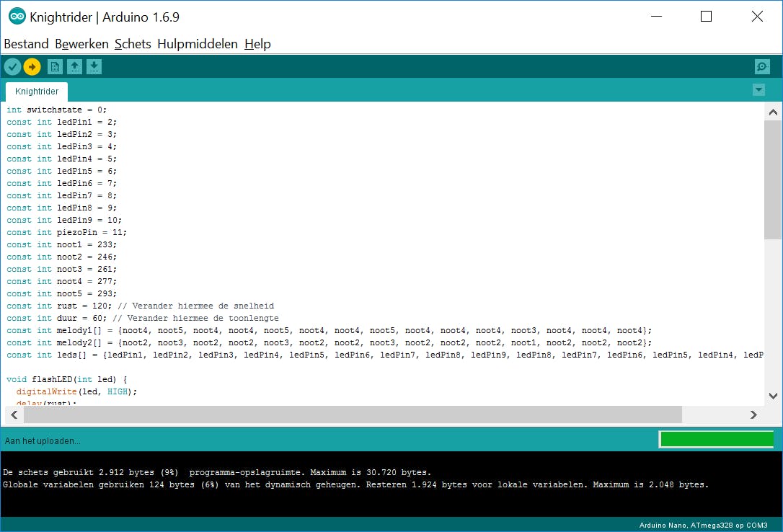The width and height of the screenshot is (783, 532).
Task: Open the tab options dropdown arrow
Action: pos(758,90)
